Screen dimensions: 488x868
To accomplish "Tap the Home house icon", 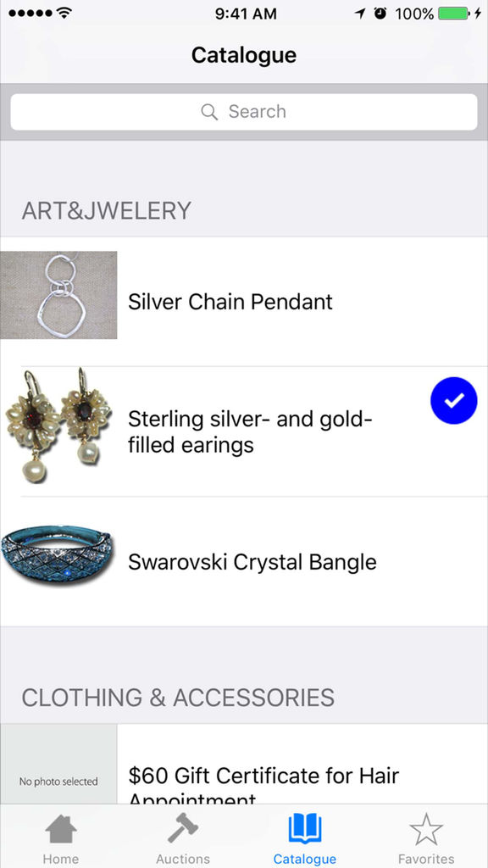I will pyautogui.click(x=61, y=829).
